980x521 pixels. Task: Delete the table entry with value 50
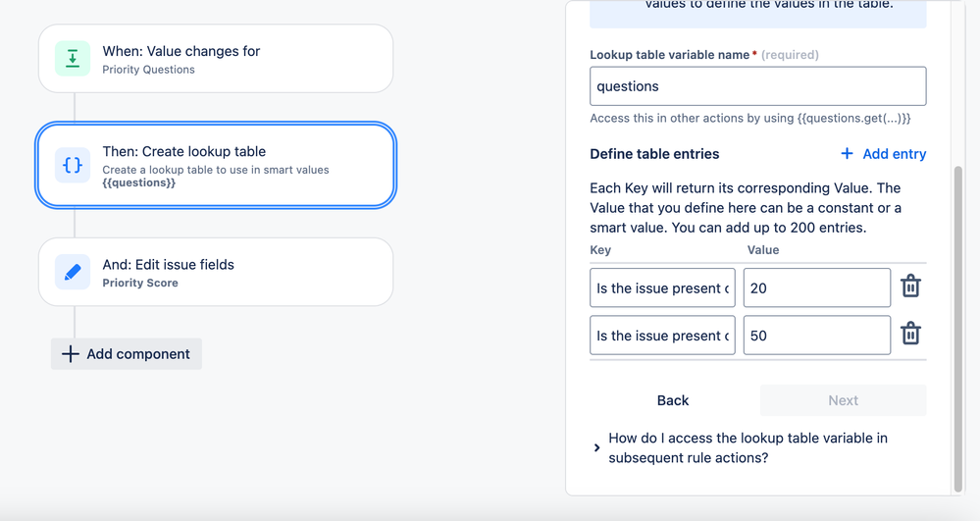click(x=910, y=334)
